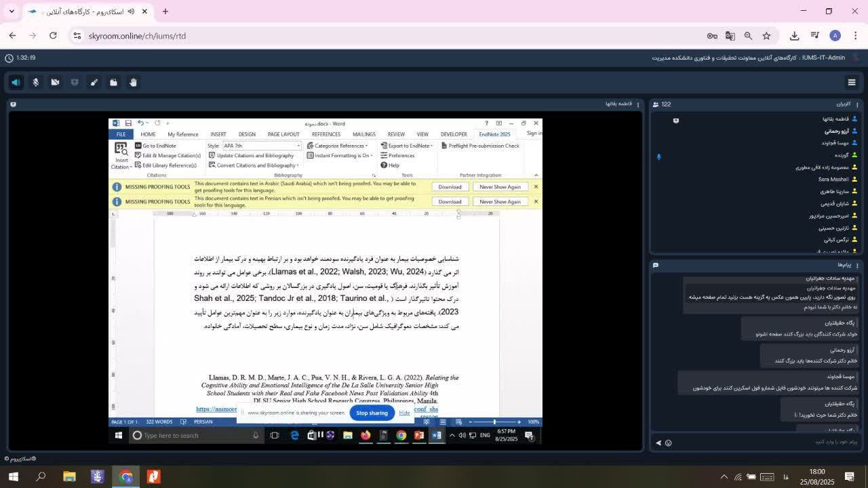The width and height of the screenshot is (868, 488).
Task: Open the whiteboard brush tool
Action: 94,82
